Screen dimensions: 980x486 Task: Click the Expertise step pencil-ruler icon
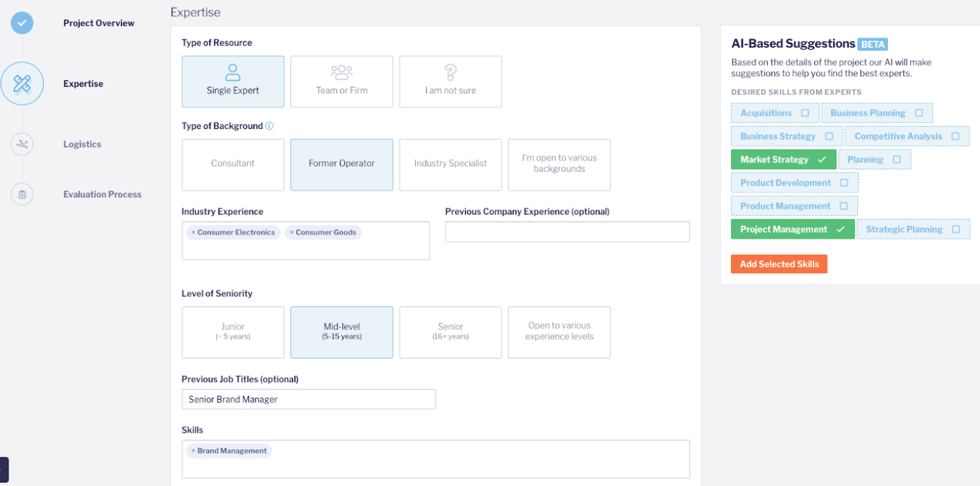pos(22,83)
